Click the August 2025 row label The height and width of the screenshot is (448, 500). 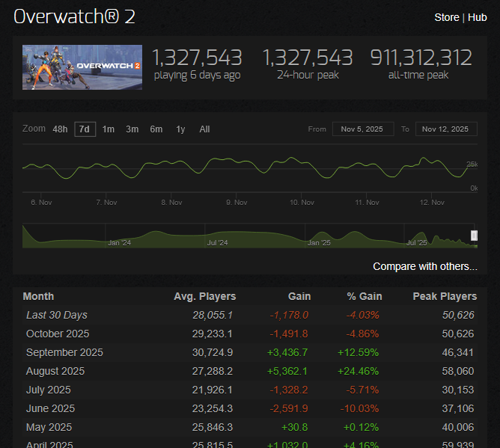tap(55, 371)
